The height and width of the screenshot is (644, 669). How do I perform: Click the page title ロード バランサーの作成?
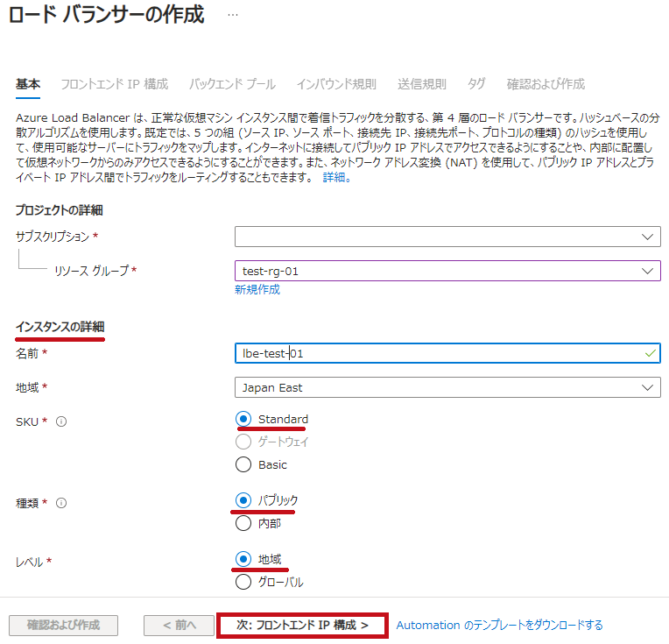click(107, 15)
